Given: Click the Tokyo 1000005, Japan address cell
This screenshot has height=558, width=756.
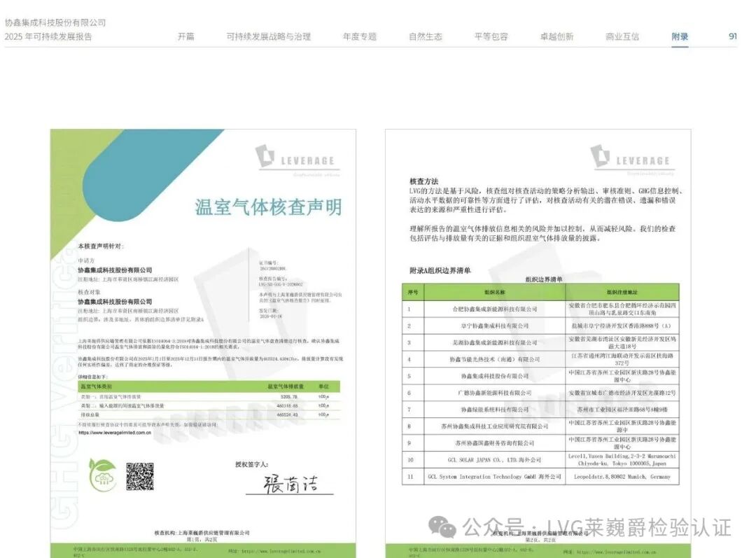Looking at the screenshot, I should [x=622, y=459].
